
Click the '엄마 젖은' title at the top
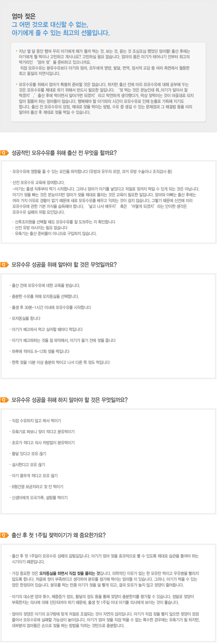24,16
